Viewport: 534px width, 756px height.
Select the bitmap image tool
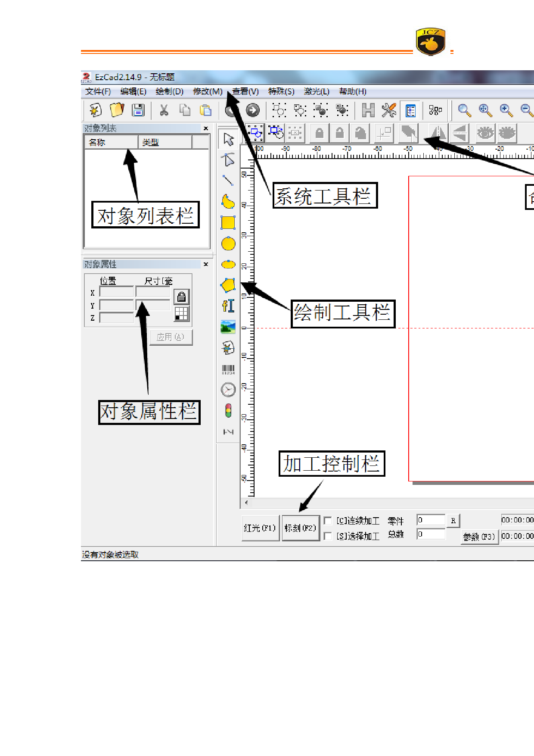point(228,327)
